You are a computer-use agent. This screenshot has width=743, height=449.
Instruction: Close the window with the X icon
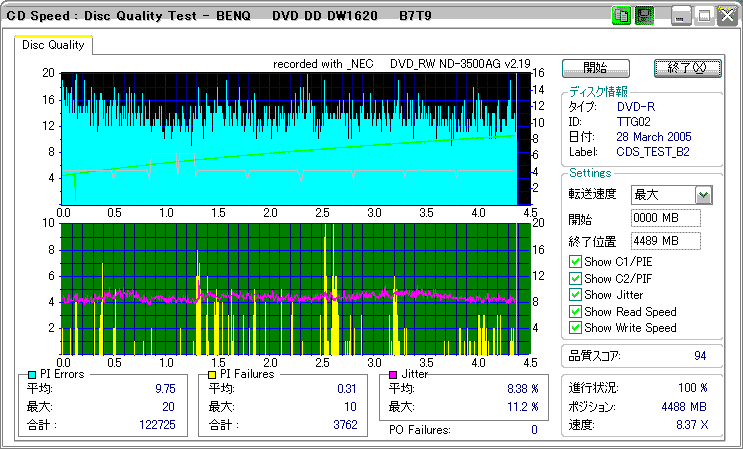[x=726, y=16]
